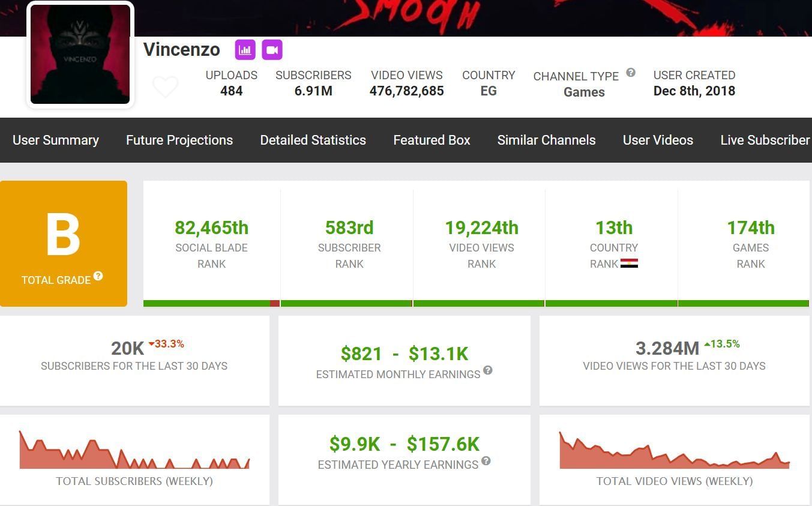The width and height of the screenshot is (812, 506).
Task: Click the Estimated Monthly Earnings help icon
Action: point(488,370)
